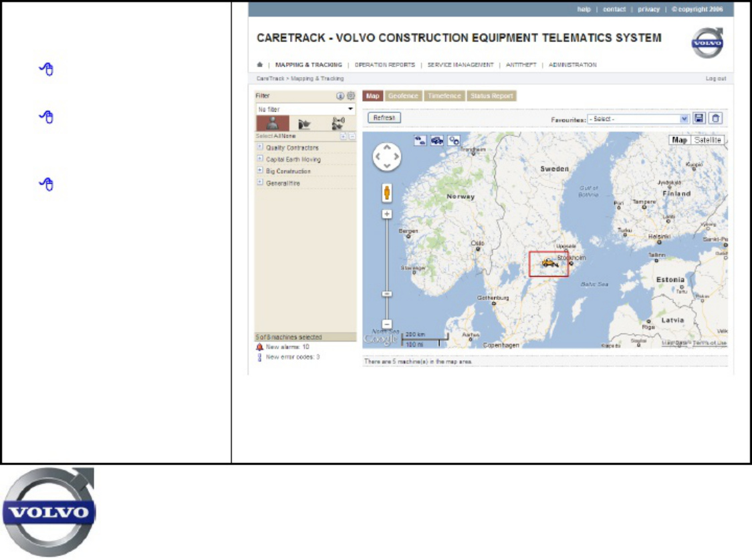Zoom out with the map minus button

click(387, 324)
